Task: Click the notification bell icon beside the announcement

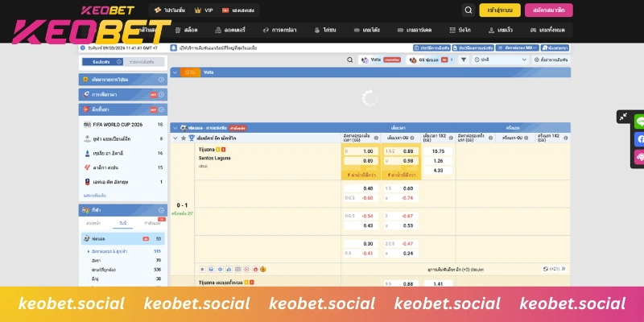Action: tap(173, 47)
